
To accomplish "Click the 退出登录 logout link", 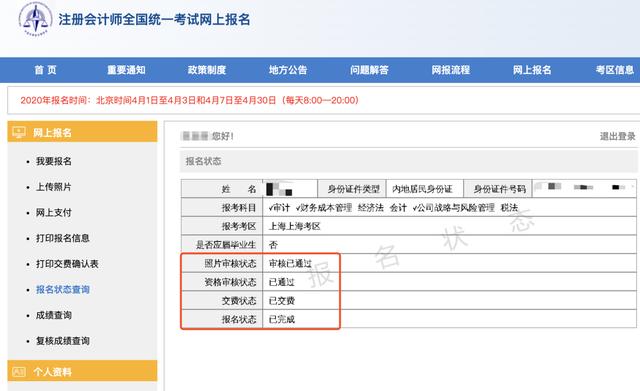I will 618,136.
